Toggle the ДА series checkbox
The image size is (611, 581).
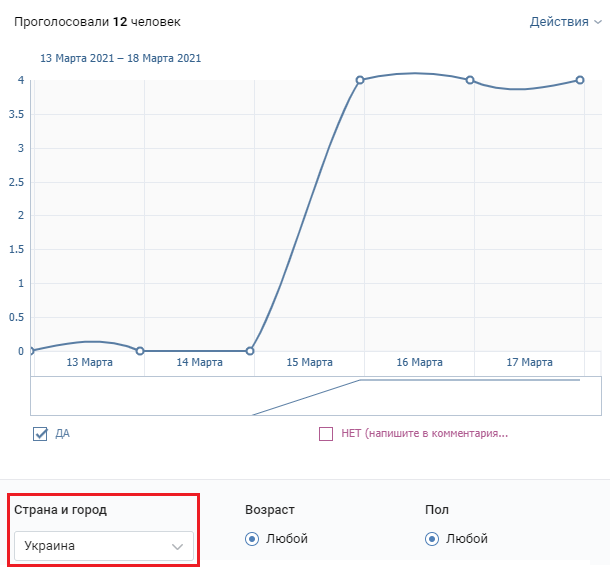point(41,433)
